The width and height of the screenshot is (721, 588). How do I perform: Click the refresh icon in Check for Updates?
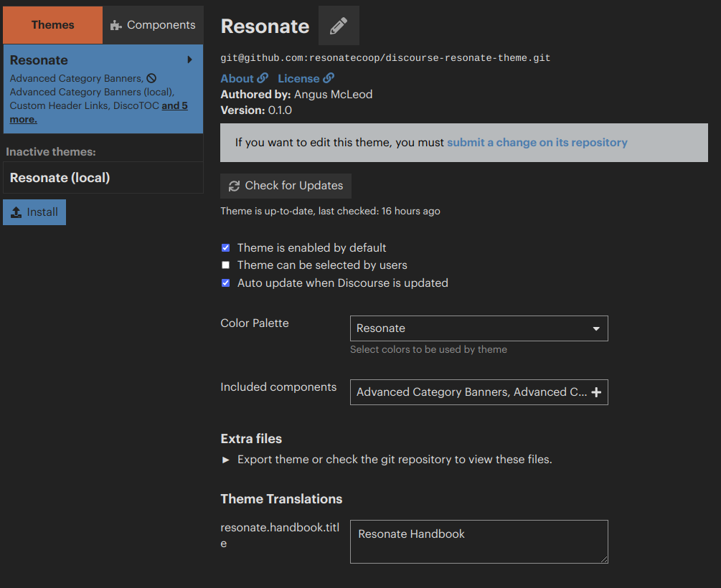pos(234,186)
